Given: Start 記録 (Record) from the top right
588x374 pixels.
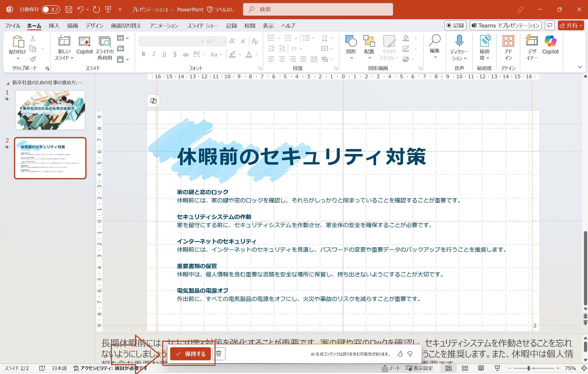Looking at the screenshot, I should 455,25.
